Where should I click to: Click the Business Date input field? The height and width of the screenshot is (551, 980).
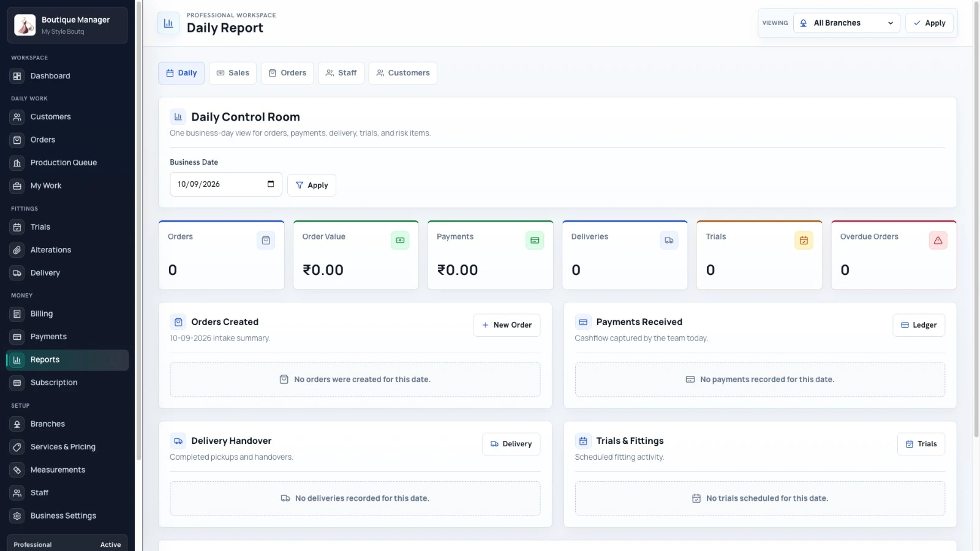click(225, 184)
